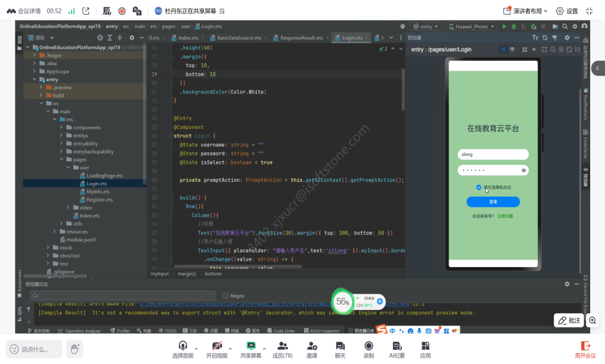Switch to the ResponseResult.ets editor tab
Image resolution: width=605 pixels, height=364 pixels.
click(x=301, y=38)
